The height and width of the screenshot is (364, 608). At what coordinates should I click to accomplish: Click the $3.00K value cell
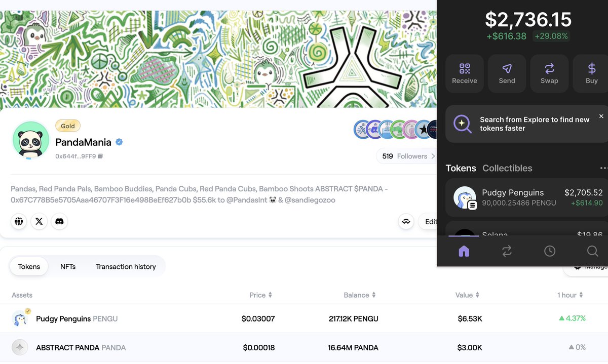[x=470, y=347]
